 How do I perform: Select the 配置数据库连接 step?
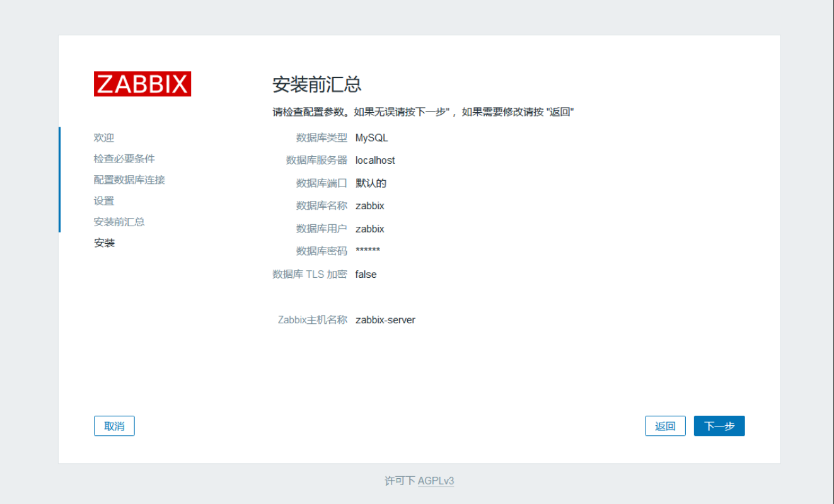(129, 180)
